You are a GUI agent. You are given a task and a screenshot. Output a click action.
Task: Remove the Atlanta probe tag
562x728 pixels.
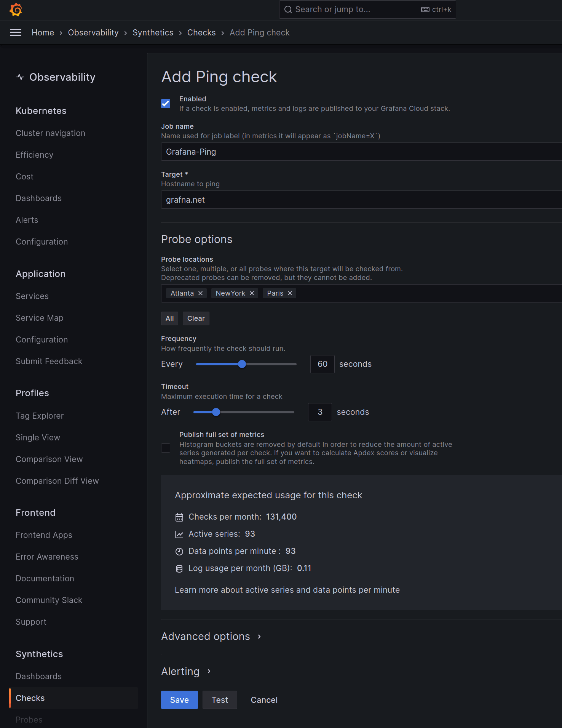(201, 293)
